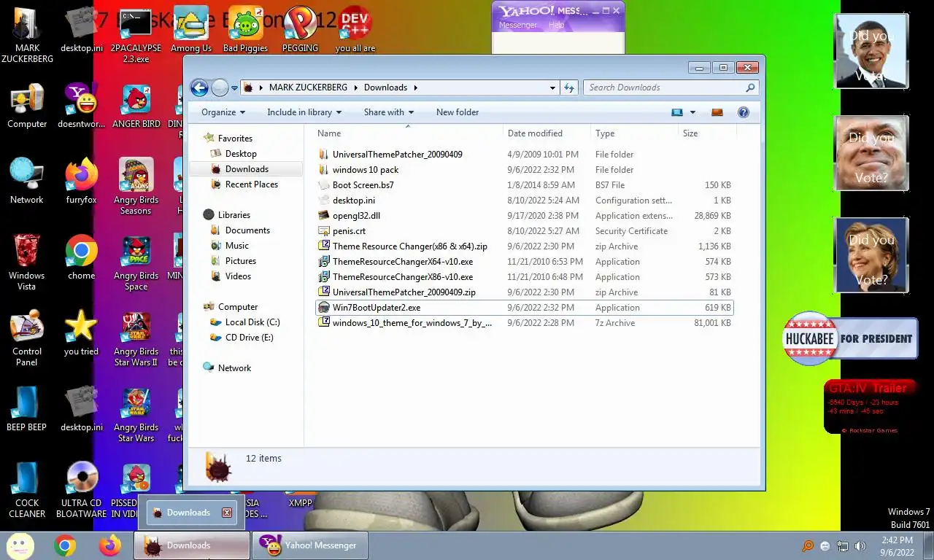The height and width of the screenshot is (560, 934).
Task: Open the Among Us desktop shortcut
Action: coord(190,31)
